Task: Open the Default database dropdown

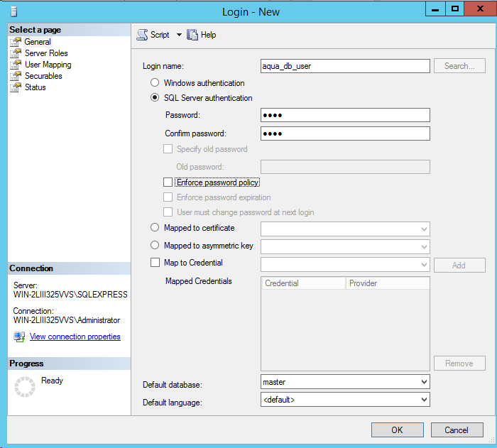Action: (424, 382)
